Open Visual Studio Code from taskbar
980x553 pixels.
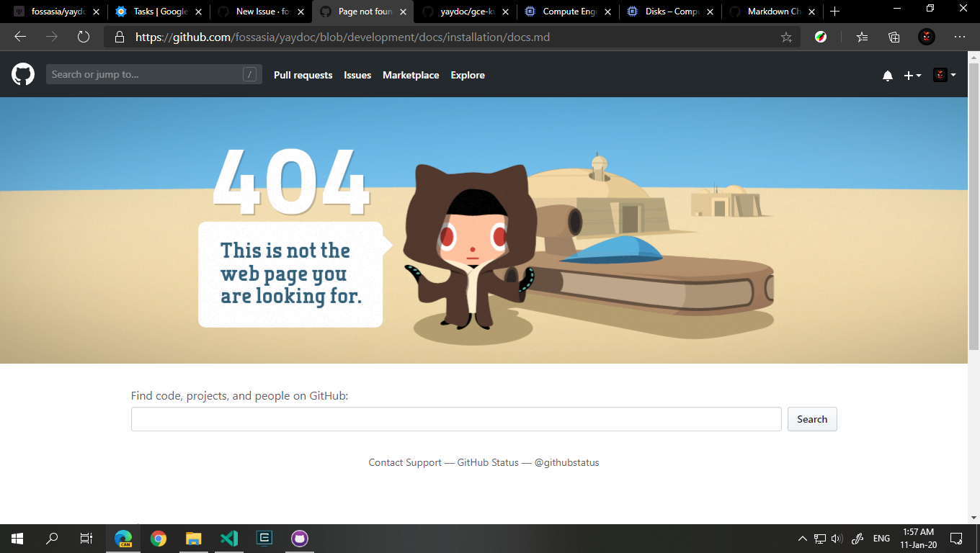pos(228,539)
